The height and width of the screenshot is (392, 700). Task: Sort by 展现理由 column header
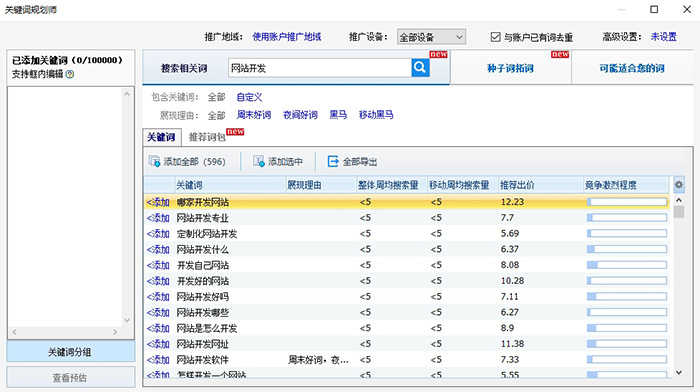(x=321, y=185)
